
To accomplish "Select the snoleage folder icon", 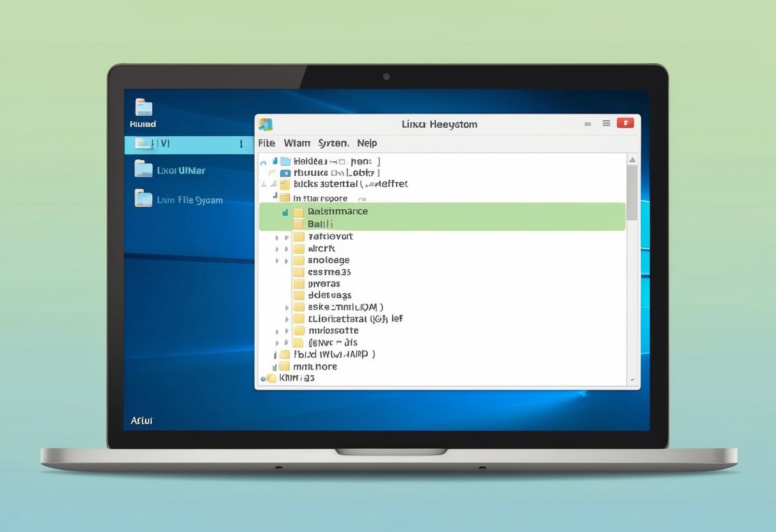I will tap(299, 260).
